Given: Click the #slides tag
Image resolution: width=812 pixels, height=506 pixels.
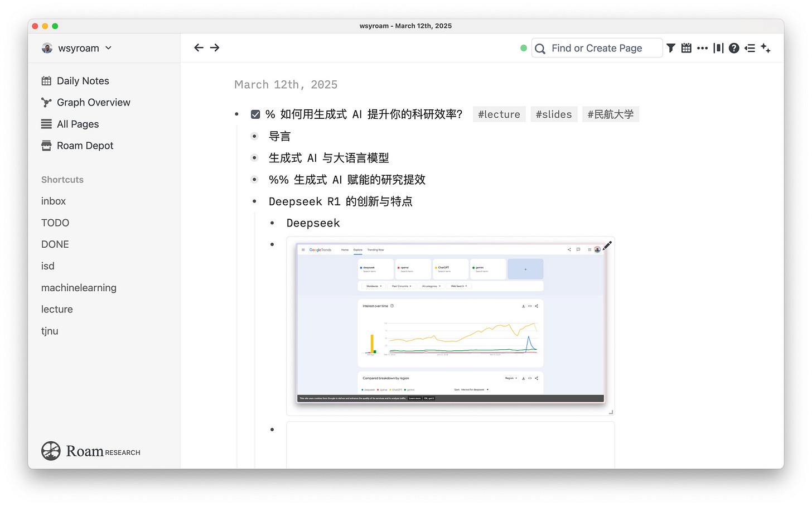Looking at the screenshot, I should [554, 114].
